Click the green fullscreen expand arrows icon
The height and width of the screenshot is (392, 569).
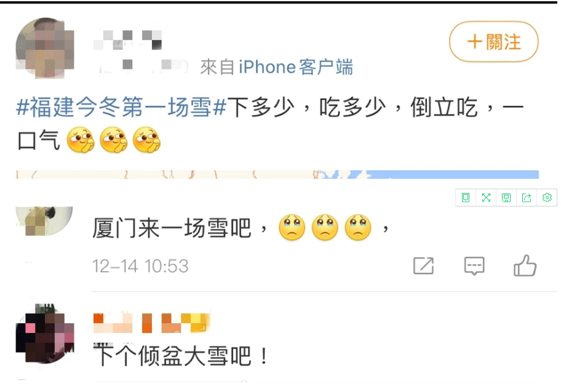[486, 198]
